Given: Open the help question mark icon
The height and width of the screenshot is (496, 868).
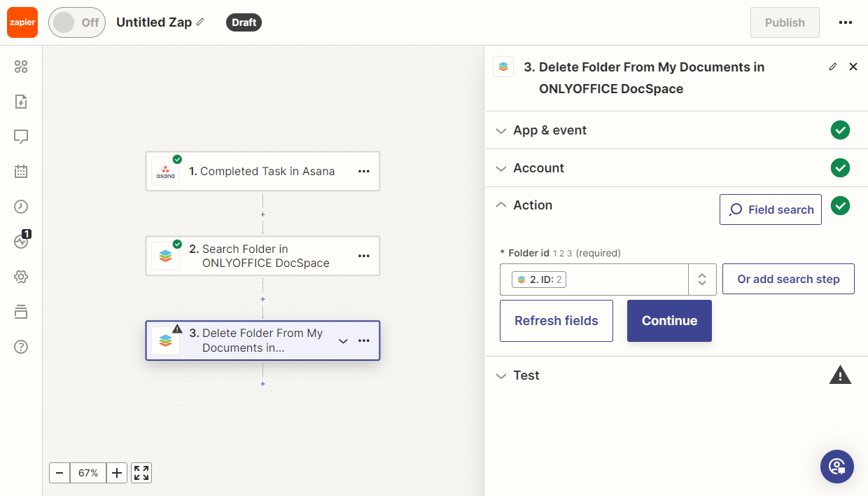Looking at the screenshot, I should (21, 347).
